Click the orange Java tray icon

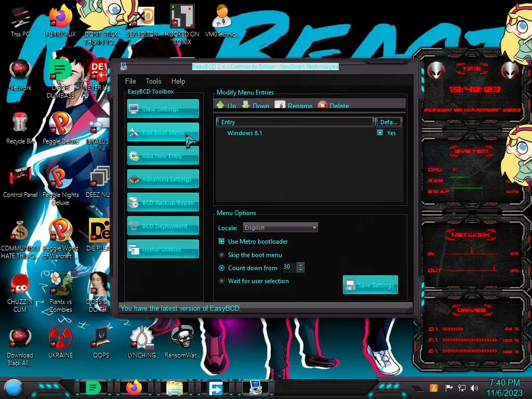click(433, 388)
